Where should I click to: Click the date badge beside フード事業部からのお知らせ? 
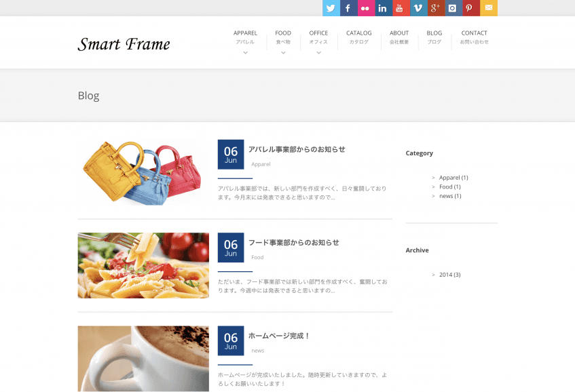[231, 248]
